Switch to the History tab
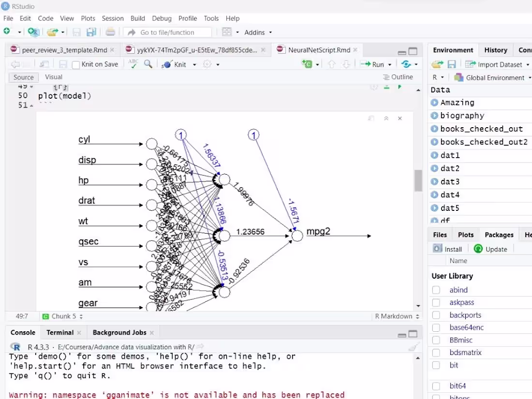Image resolution: width=532 pixels, height=399 pixels. [x=495, y=50]
